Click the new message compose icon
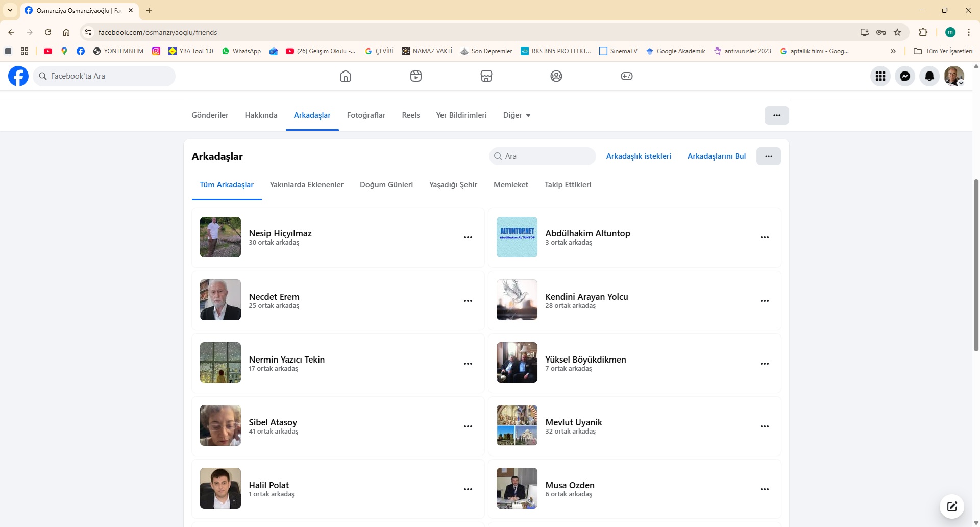This screenshot has width=980, height=527. pyautogui.click(x=952, y=507)
